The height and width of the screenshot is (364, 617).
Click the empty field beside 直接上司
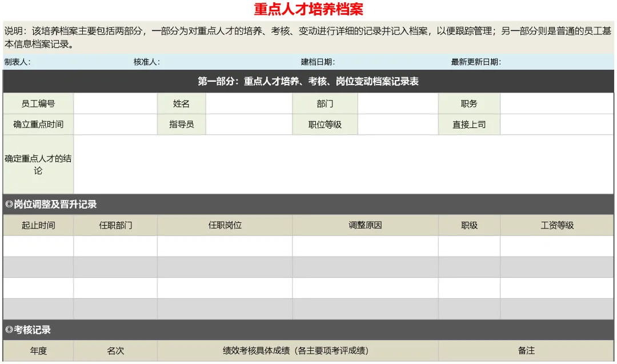tap(557, 125)
